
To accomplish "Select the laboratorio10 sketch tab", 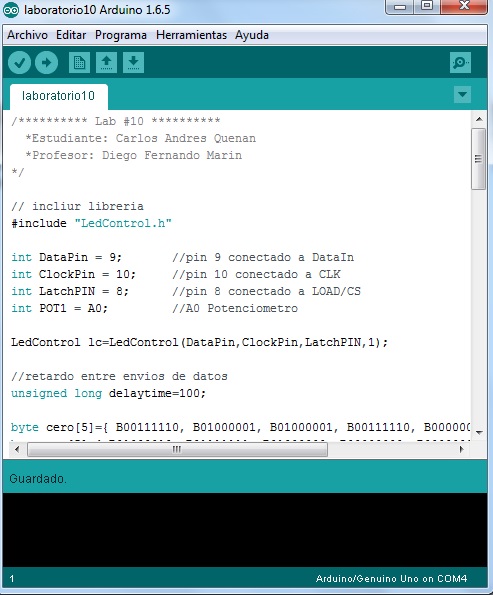I will pyautogui.click(x=59, y=96).
